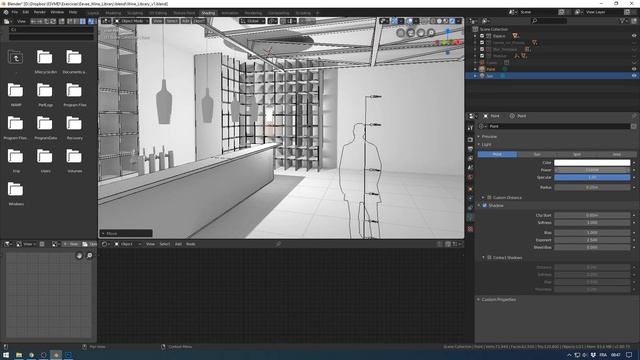The width and height of the screenshot is (640, 360).
Task: Open Render properties tab icon
Action: pyautogui.click(x=470, y=140)
